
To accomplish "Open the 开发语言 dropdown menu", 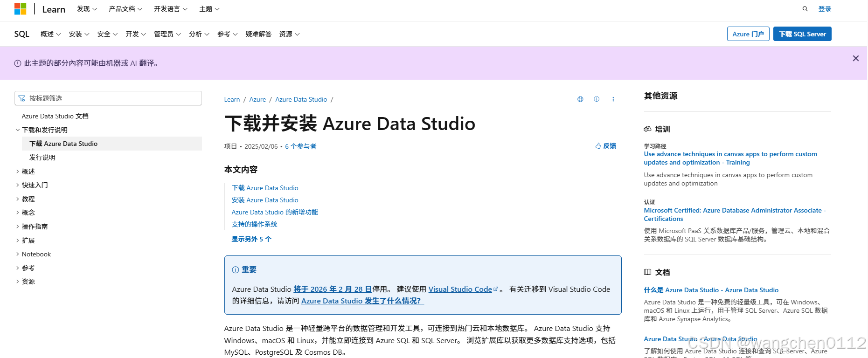I will point(171,9).
